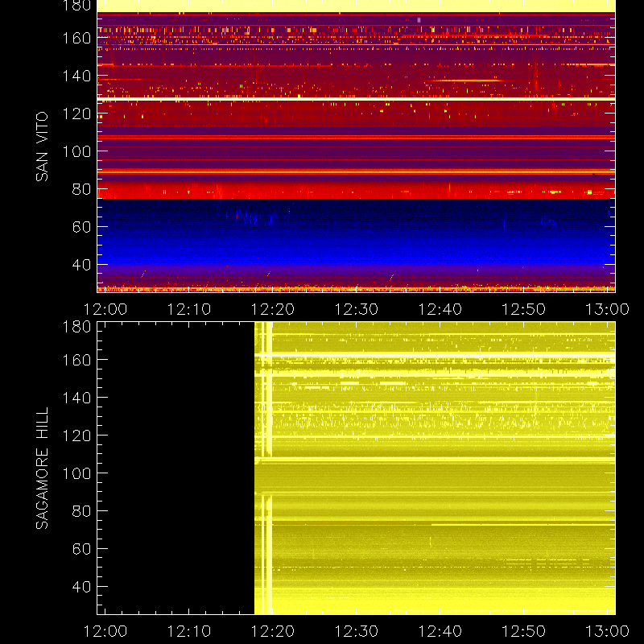Select the 40 tick label on San Vito plot
This screenshot has height=644, width=644.
pos(81,265)
